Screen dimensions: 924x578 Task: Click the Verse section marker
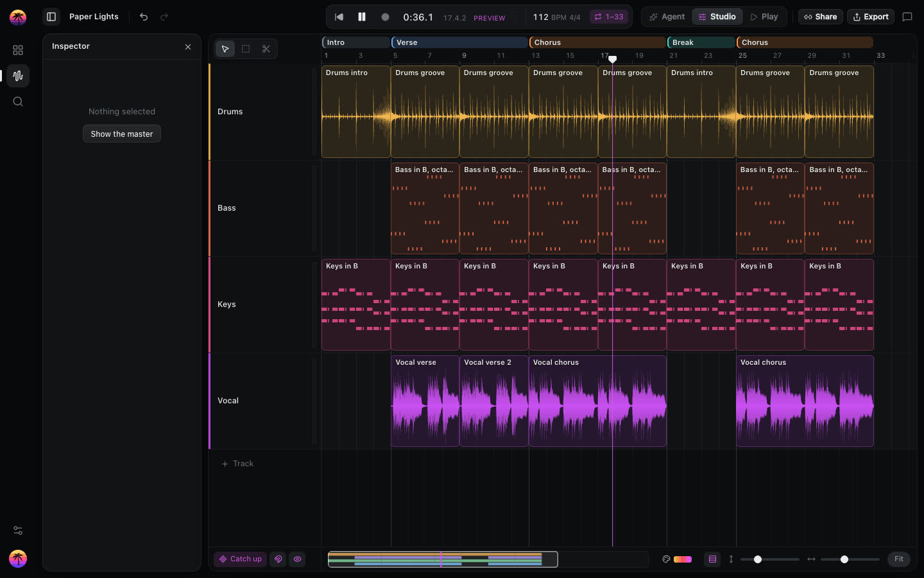[459, 42]
